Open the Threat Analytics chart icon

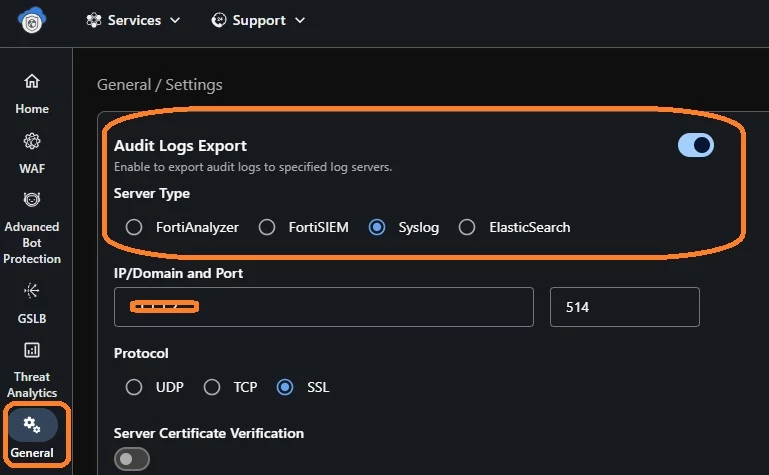click(32, 350)
